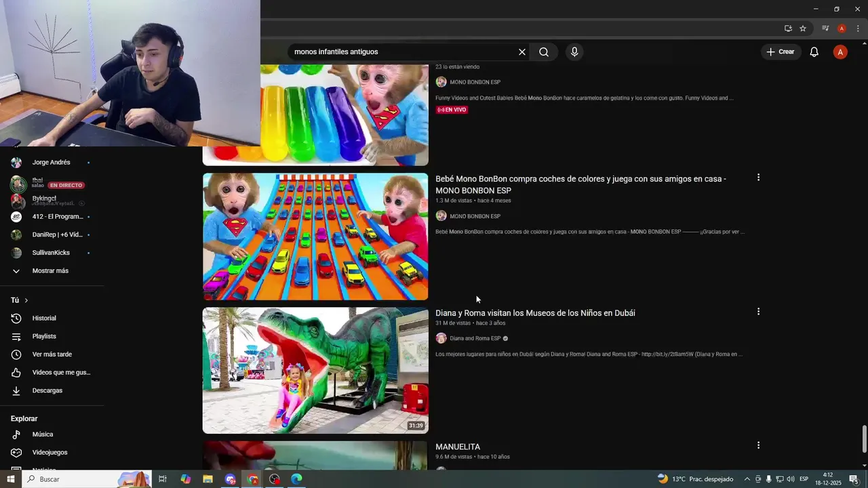Open YouTube notifications bell
This screenshot has width=868, height=488.
point(814,52)
